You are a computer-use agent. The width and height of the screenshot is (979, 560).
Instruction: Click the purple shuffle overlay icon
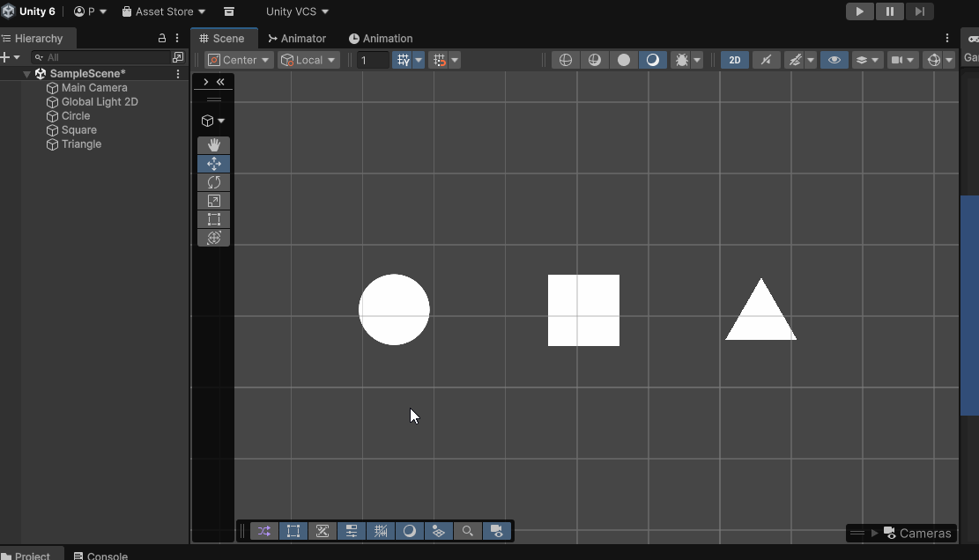[264, 531]
